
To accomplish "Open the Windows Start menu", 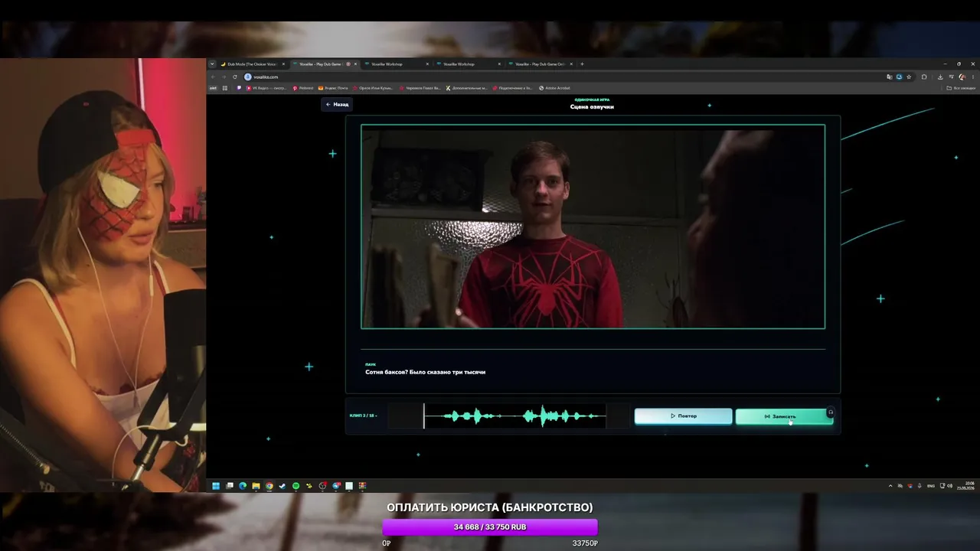I will (216, 486).
